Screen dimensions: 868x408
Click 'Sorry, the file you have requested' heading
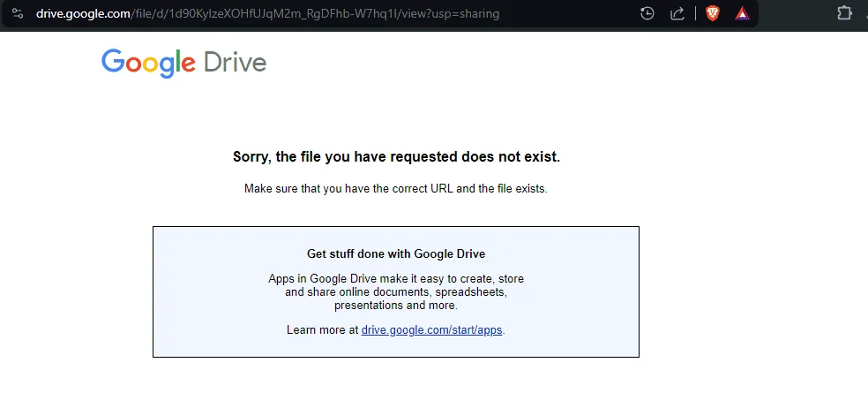coord(396,157)
